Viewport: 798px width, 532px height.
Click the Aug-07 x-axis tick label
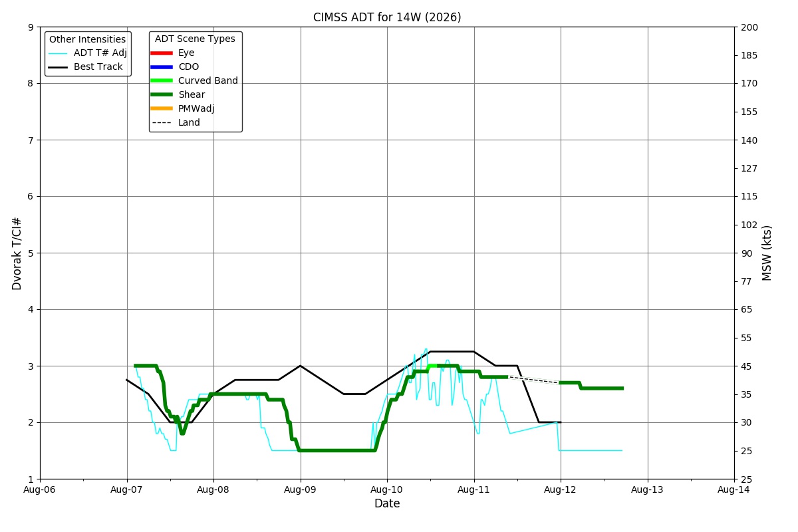pos(127,489)
